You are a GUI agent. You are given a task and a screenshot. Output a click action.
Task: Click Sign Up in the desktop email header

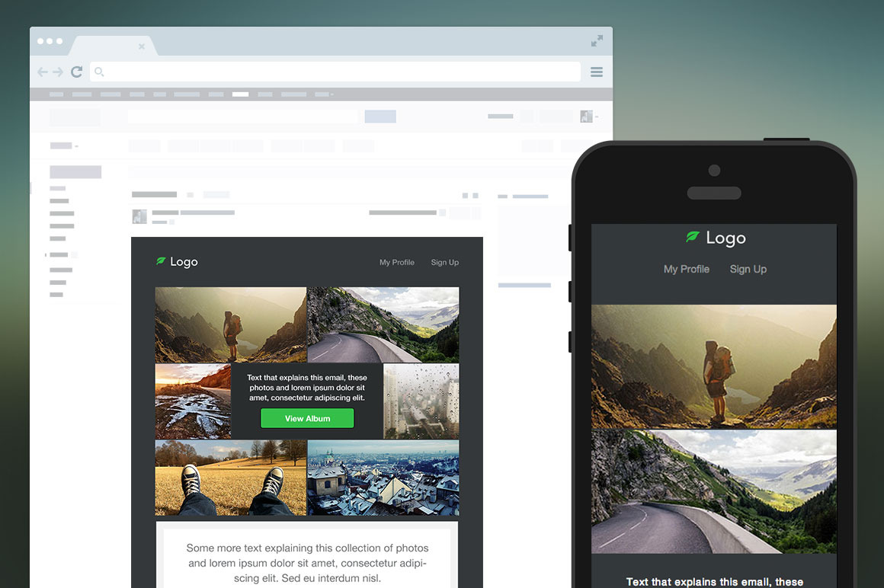click(444, 262)
